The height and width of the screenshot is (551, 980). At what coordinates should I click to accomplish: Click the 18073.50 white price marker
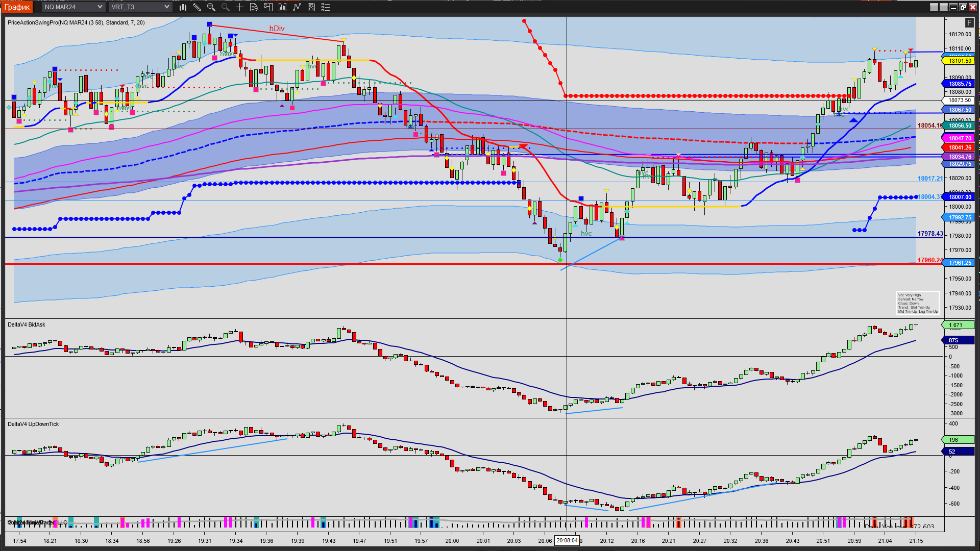pyautogui.click(x=958, y=101)
